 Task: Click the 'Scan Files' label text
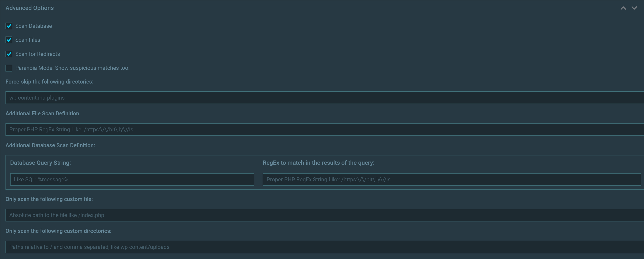tap(28, 40)
